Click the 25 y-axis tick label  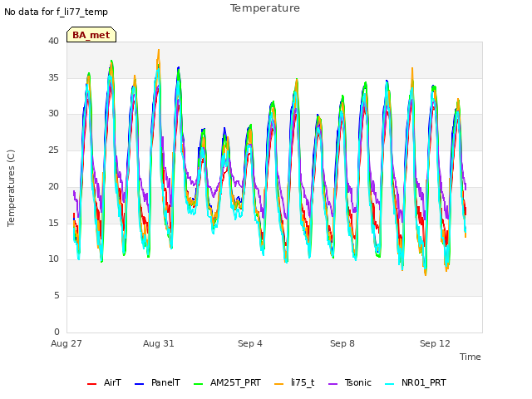click(x=53, y=150)
